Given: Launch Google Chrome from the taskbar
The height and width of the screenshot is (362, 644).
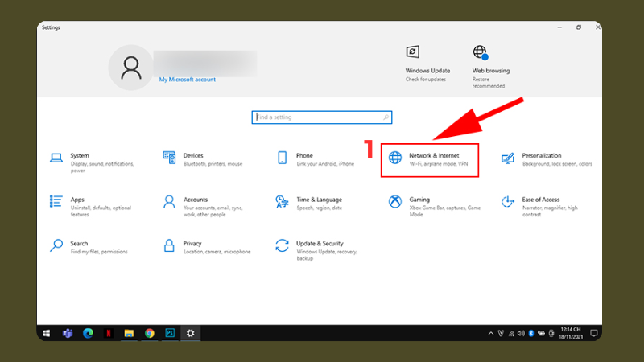Looking at the screenshot, I should pos(150,333).
